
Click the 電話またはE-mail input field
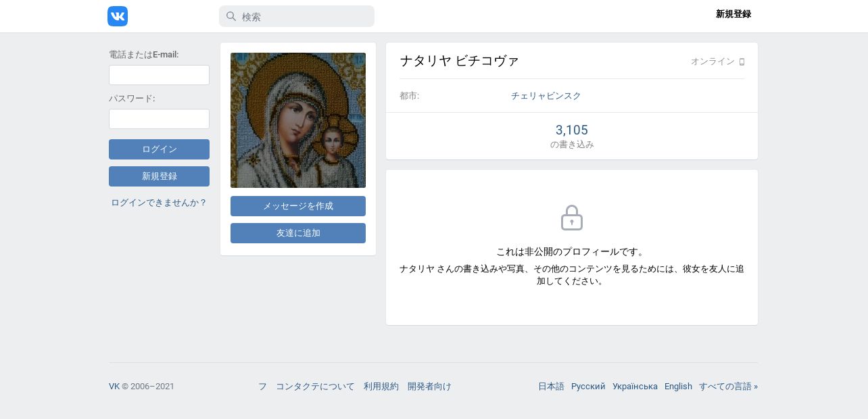pos(159,75)
